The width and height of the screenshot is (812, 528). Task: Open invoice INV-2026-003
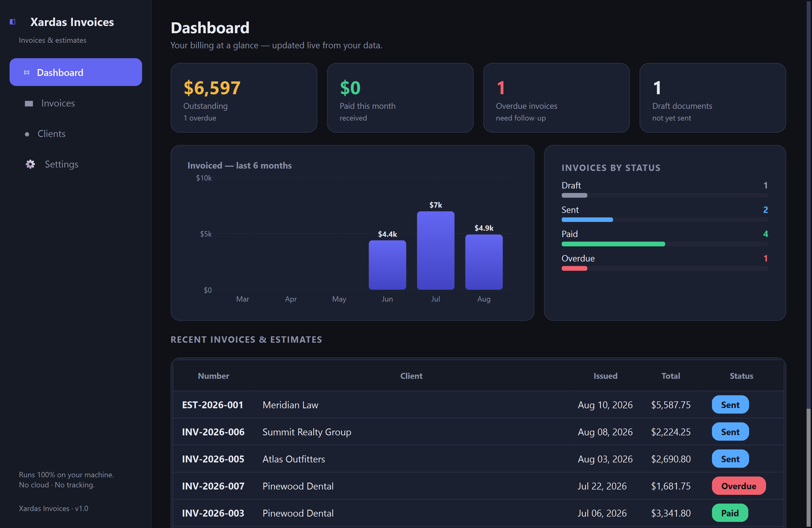(213, 513)
